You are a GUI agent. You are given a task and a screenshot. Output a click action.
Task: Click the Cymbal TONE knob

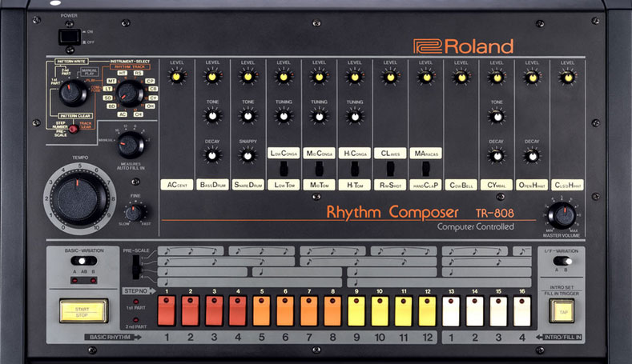pos(497,116)
